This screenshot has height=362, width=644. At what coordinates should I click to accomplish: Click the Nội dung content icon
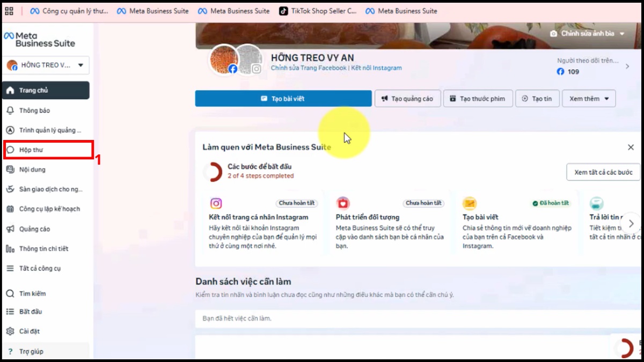tap(10, 169)
